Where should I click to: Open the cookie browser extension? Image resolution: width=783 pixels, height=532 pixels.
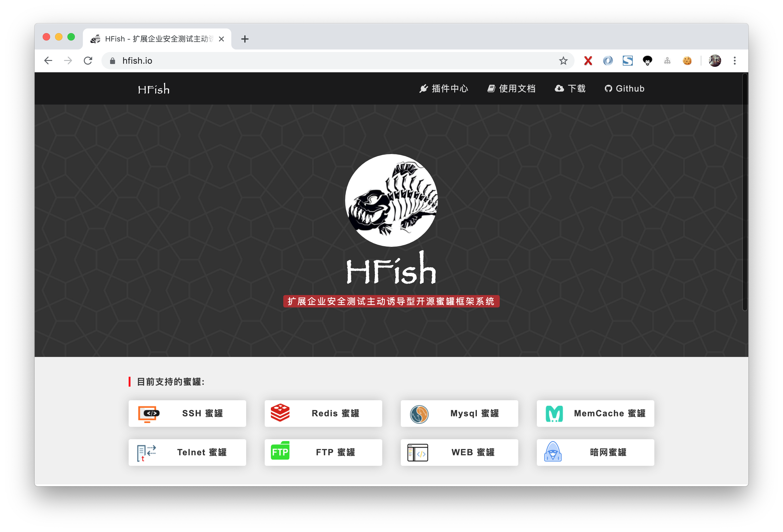tap(687, 61)
